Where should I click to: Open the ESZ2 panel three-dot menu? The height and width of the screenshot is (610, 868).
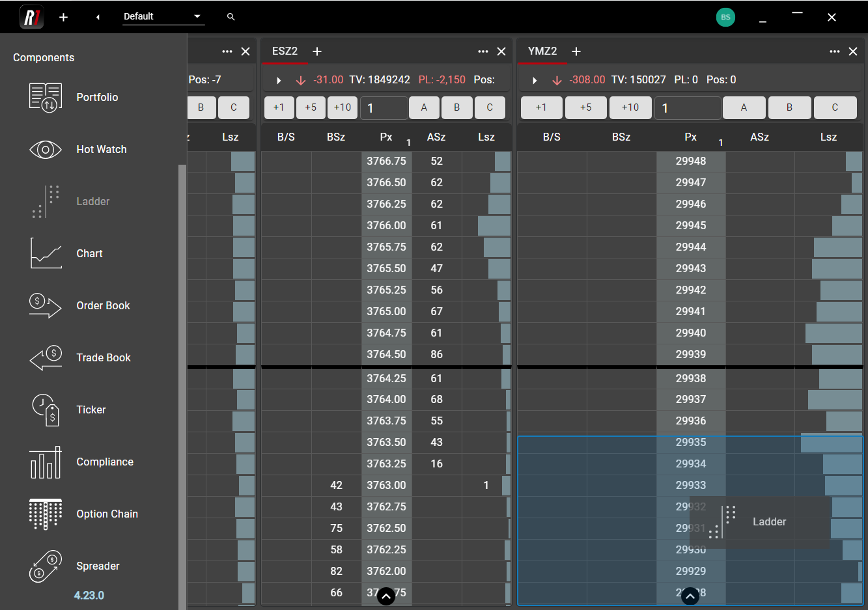pos(483,51)
